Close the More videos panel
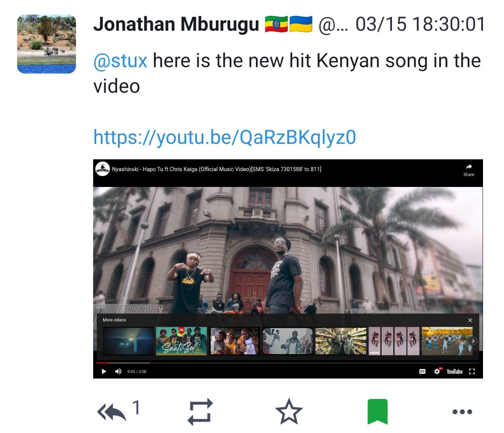504x433 pixels. pyautogui.click(x=470, y=320)
